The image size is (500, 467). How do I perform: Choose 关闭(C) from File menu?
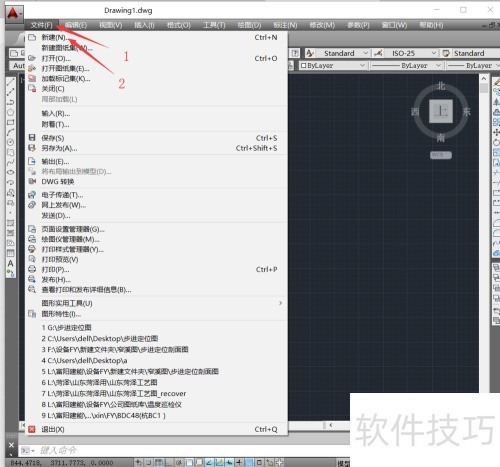[156, 89]
